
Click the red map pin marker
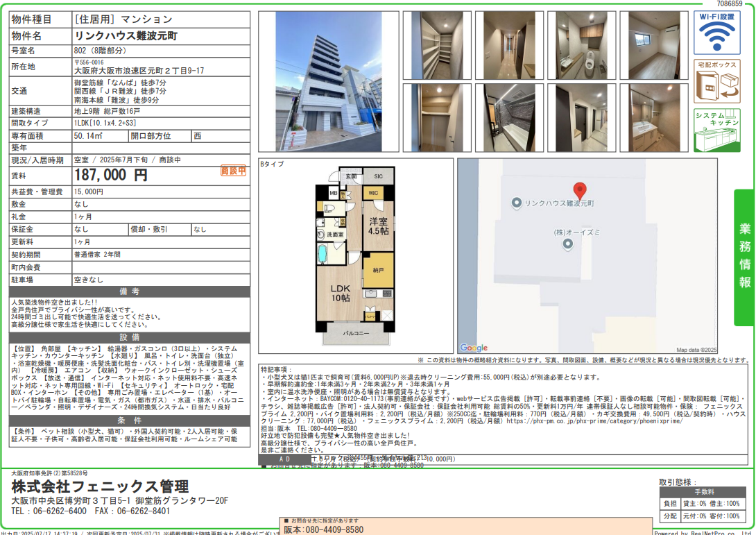579,190
